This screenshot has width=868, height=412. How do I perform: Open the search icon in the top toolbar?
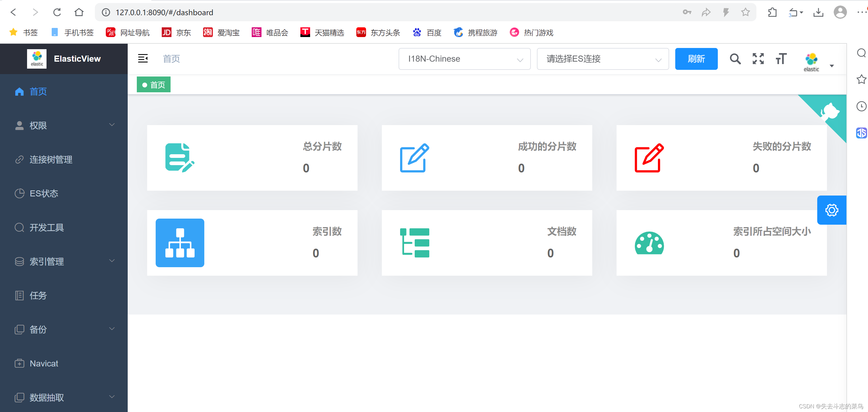pyautogui.click(x=735, y=59)
